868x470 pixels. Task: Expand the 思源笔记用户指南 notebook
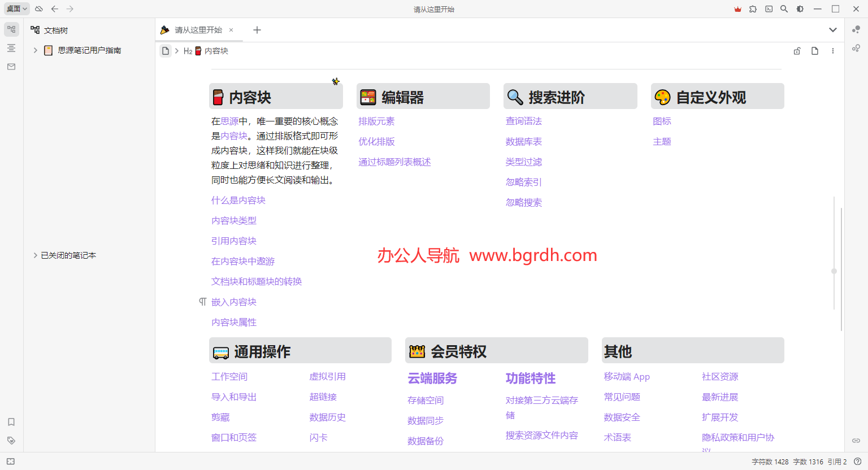[36, 50]
